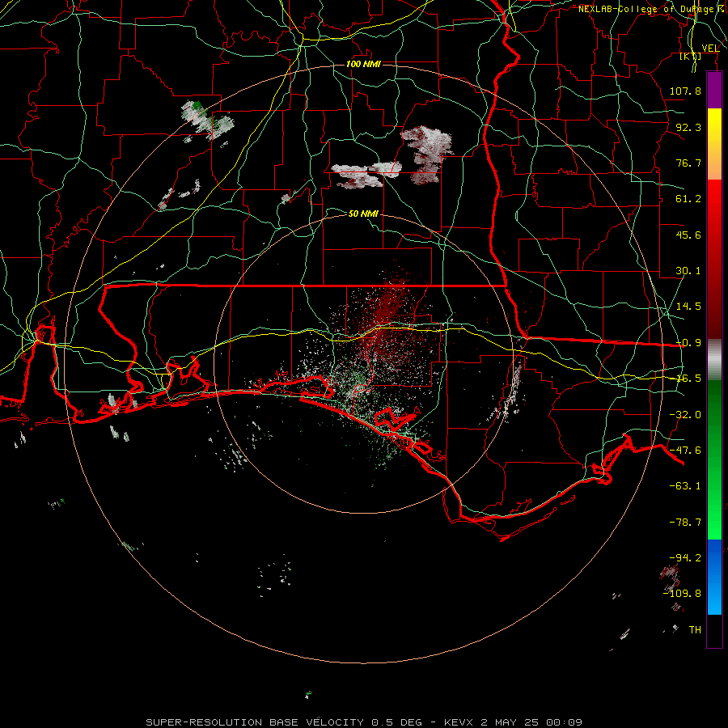The height and width of the screenshot is (728, 728).
Task: Click the -32.0 value on the velocity scale
Action: click(685, 415)
